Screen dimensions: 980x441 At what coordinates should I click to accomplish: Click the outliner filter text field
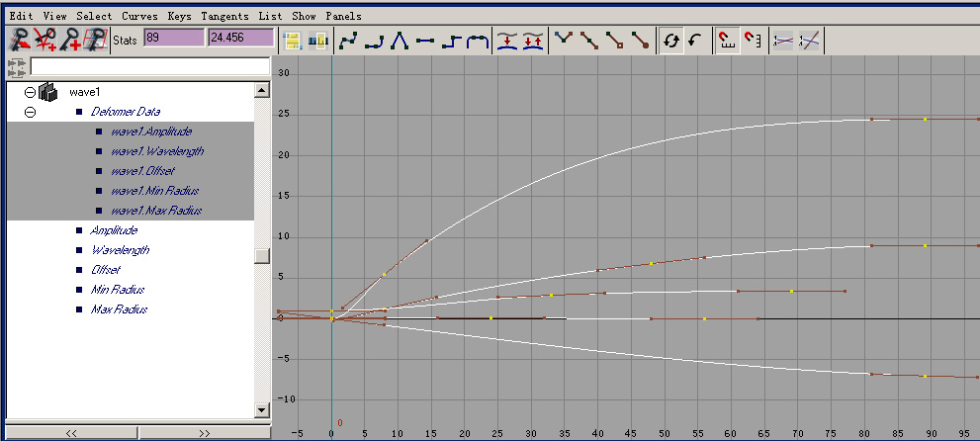click(x=150, y=66)
